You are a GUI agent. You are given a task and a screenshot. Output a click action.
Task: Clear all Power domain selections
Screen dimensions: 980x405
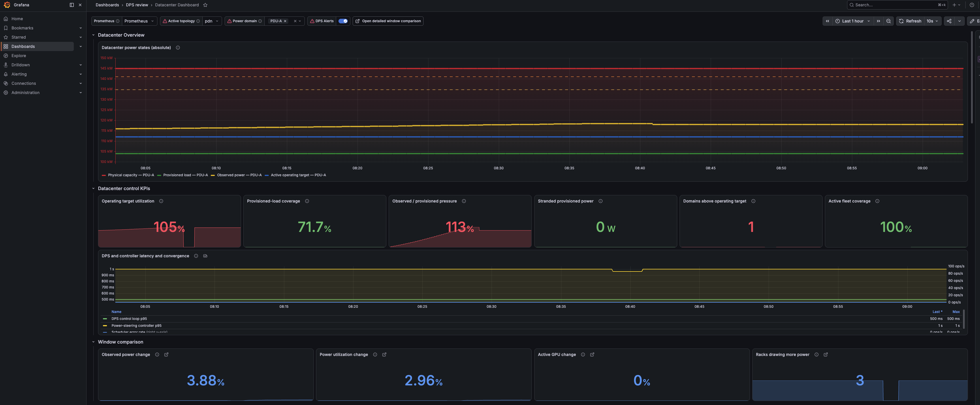pyautogui.click(x=295, y=21)
